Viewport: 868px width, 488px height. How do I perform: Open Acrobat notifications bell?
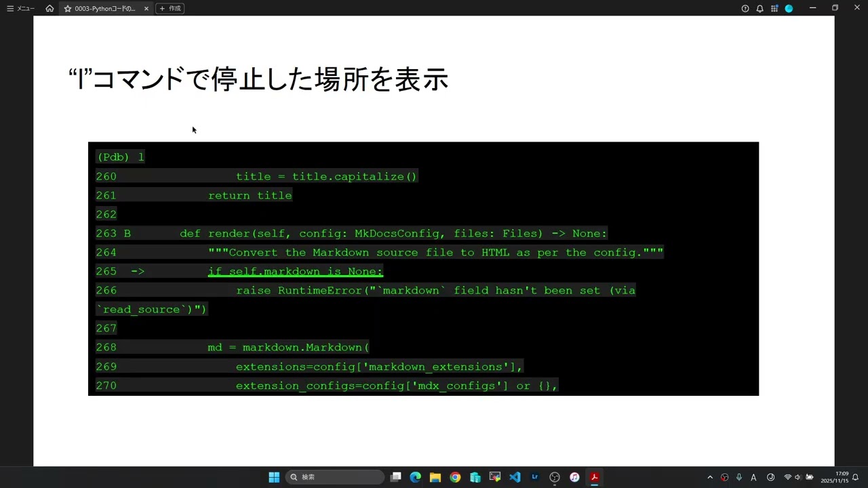point(759,8)
